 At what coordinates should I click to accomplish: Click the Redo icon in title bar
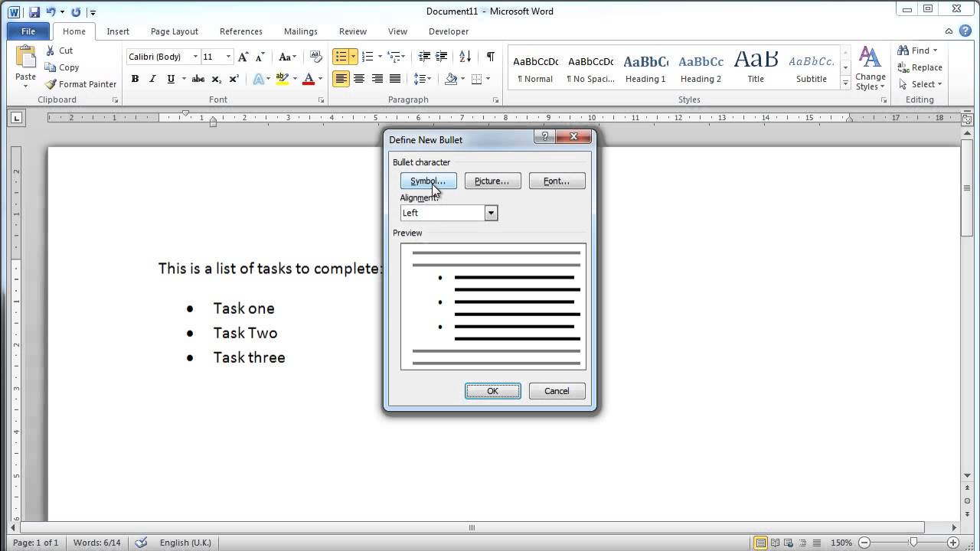pyautogui.click(x=76, y=11)
